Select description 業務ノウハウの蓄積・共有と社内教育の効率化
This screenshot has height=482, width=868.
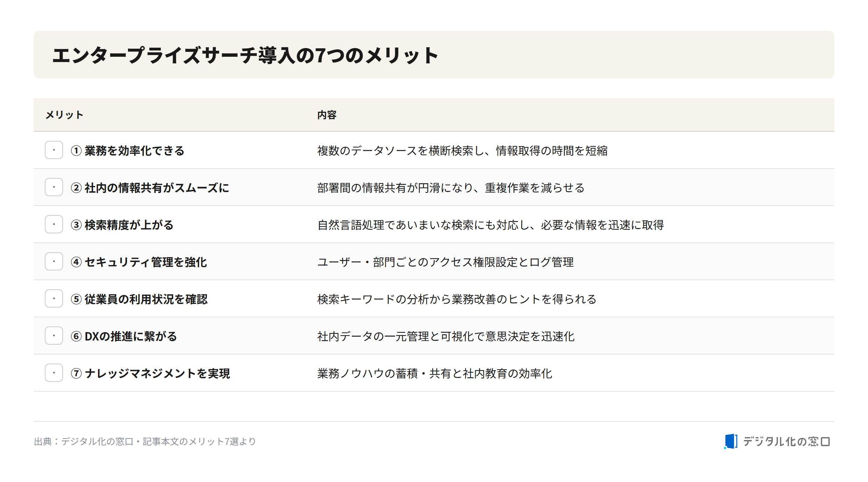point(435,373)
